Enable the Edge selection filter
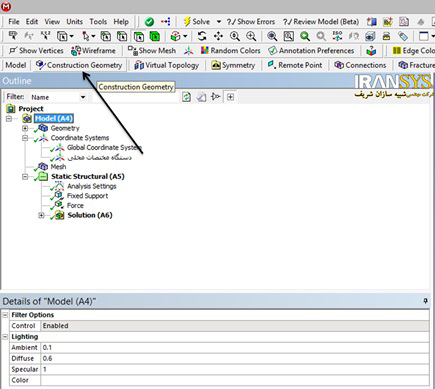 (122, 36)
